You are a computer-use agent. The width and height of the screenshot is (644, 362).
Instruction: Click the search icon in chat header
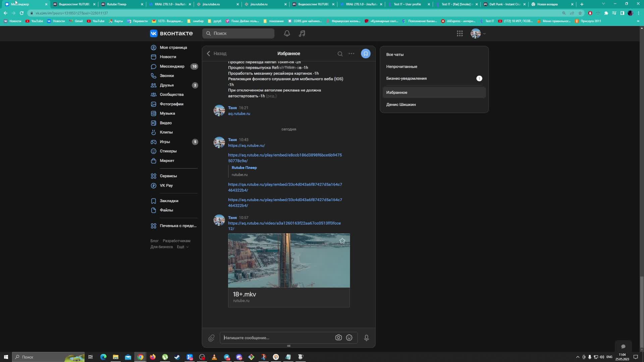pyautogui.click(x=340, y=54)
